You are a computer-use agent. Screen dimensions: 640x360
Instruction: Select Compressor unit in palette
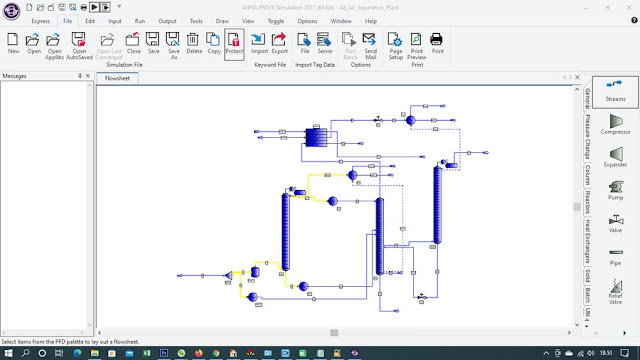click(616, 124)
